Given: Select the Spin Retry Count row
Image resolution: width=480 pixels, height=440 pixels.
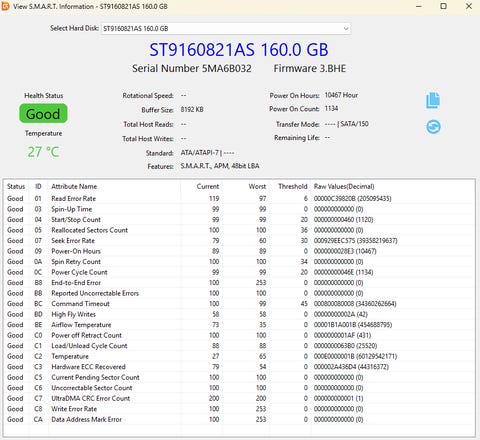Looking at the screenshot, I should tap(239, 262).
